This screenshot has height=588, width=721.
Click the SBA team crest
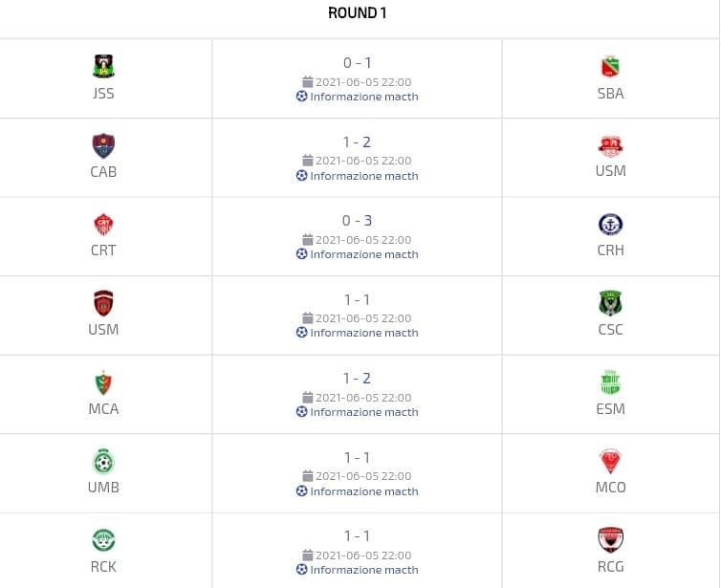pyautogui.click(x=610, y=66)
